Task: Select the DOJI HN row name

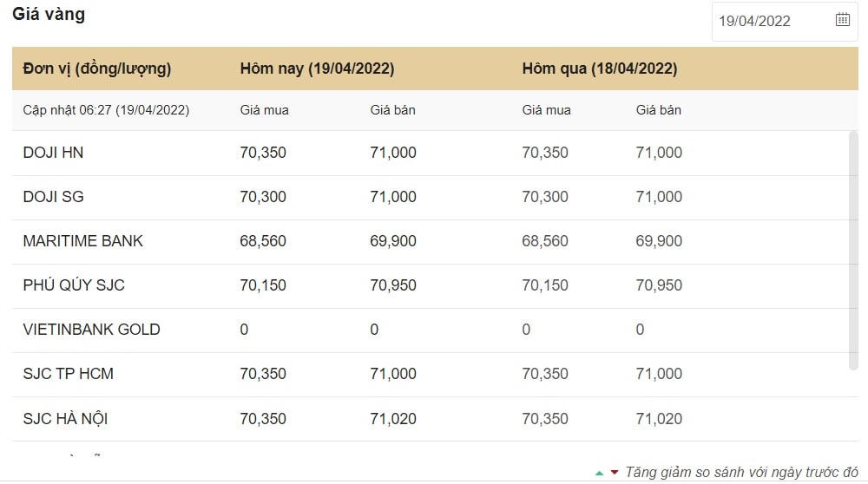Action: [53, 153]
